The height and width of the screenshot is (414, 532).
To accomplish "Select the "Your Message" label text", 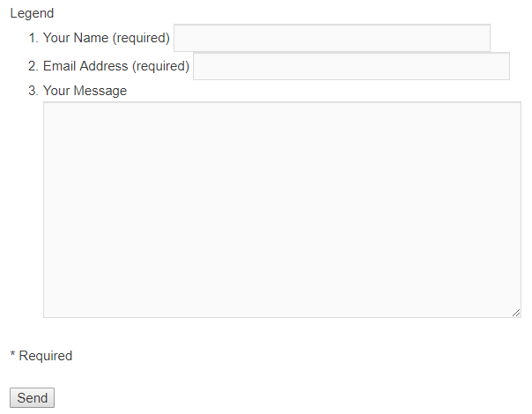I will (x=85, y=91).
